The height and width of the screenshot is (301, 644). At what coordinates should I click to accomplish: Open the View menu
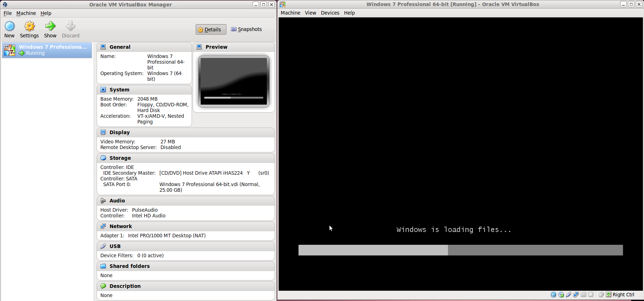(x=310, y=13)
